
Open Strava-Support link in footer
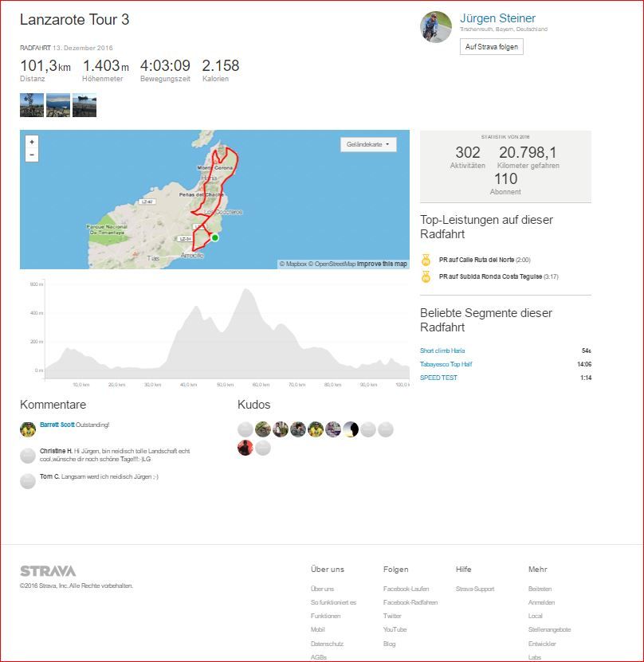point(475,589)
